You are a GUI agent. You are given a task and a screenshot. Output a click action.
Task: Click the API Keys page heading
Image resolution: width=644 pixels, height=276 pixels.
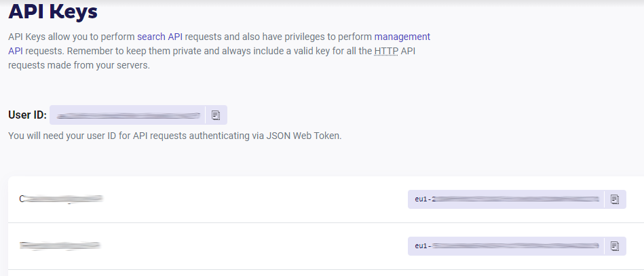tap(53, 12)
